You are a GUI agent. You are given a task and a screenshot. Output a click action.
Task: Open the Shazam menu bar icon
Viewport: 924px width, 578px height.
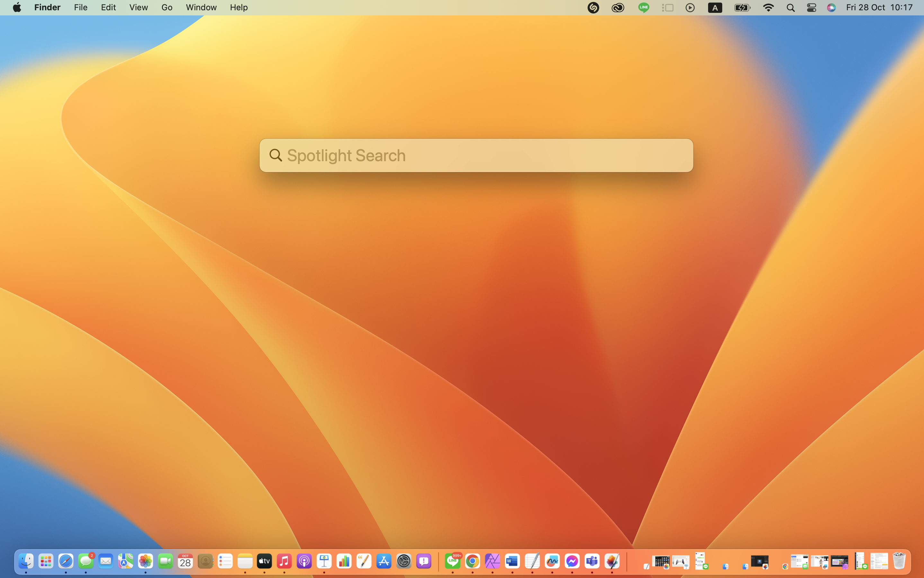pyautogui.click(x=593, y=8)
